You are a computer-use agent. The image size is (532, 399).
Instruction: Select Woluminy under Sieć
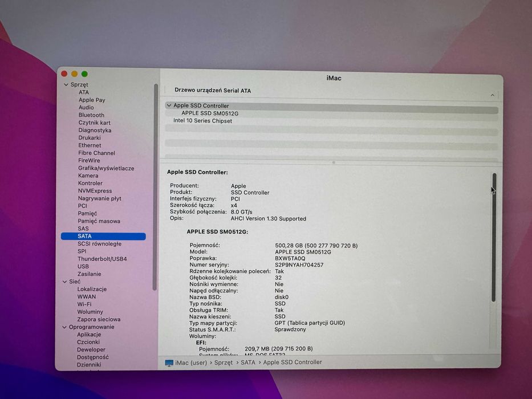coord(90,312)
